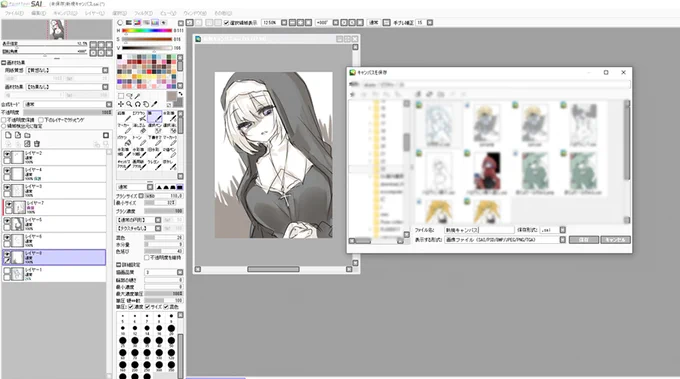Click the zoom-out minus button in top toolbar
This screenshot has height=379, width=680.
(x=292, y=23)
